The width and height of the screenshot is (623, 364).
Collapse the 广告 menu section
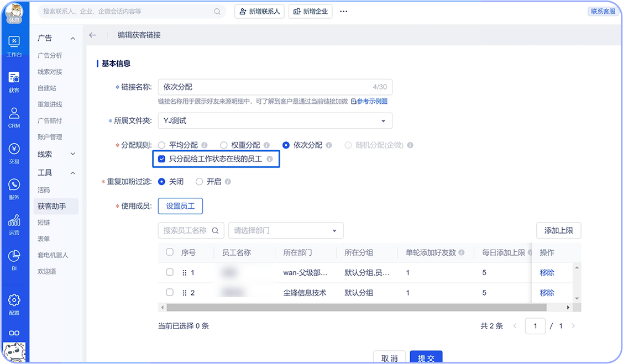[72, 38]
